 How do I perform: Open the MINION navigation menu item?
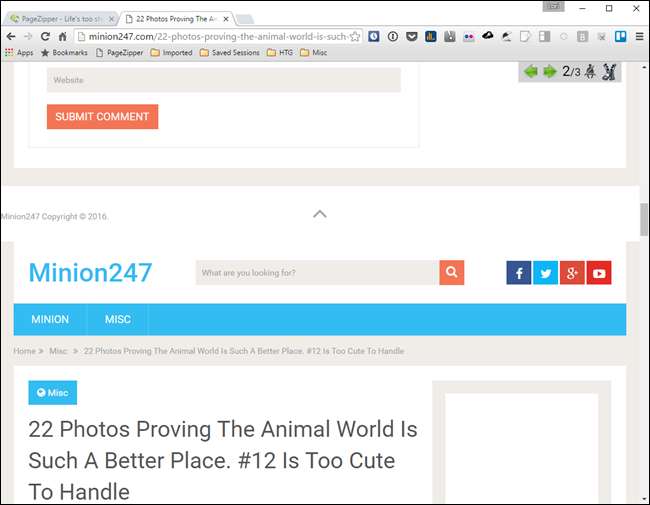(50, 319)
